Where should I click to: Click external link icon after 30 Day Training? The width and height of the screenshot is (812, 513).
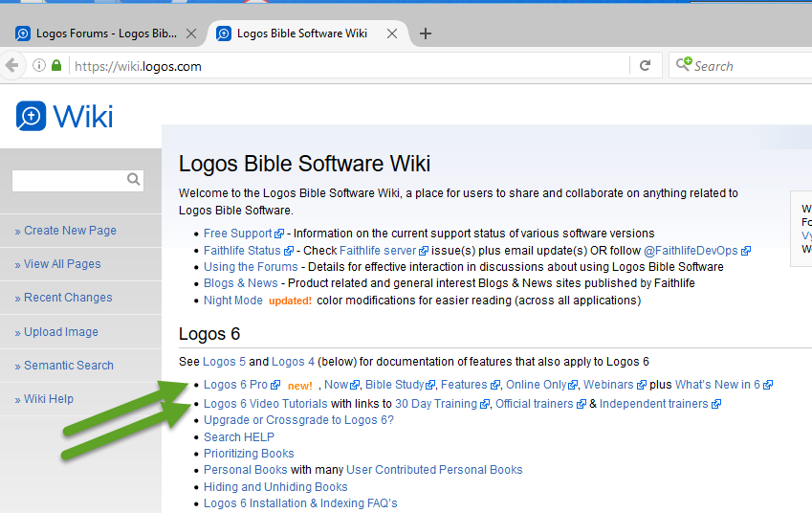485,404
